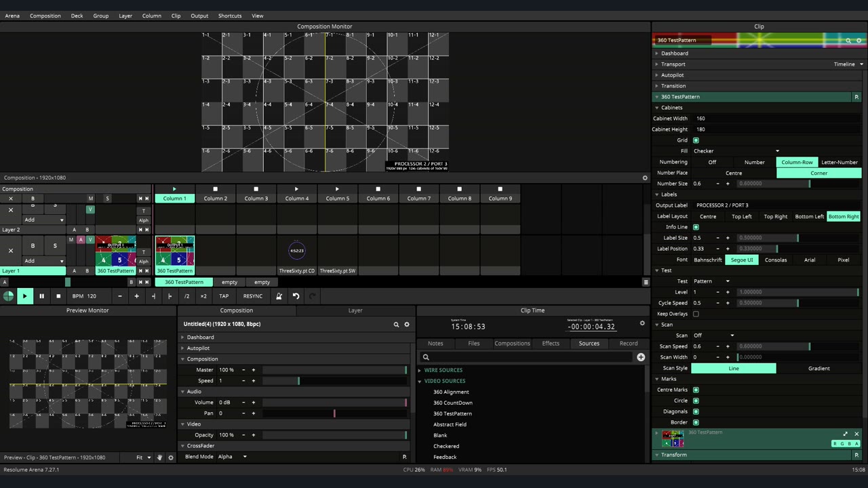Open the Output menu
The width and height of the screenshot is (868, 488).
coord(199,16)
